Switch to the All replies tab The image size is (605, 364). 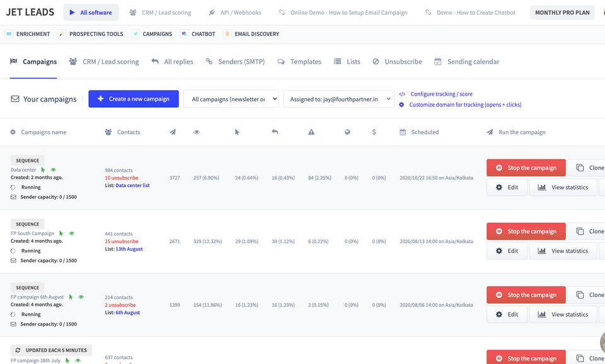(173, 62)
